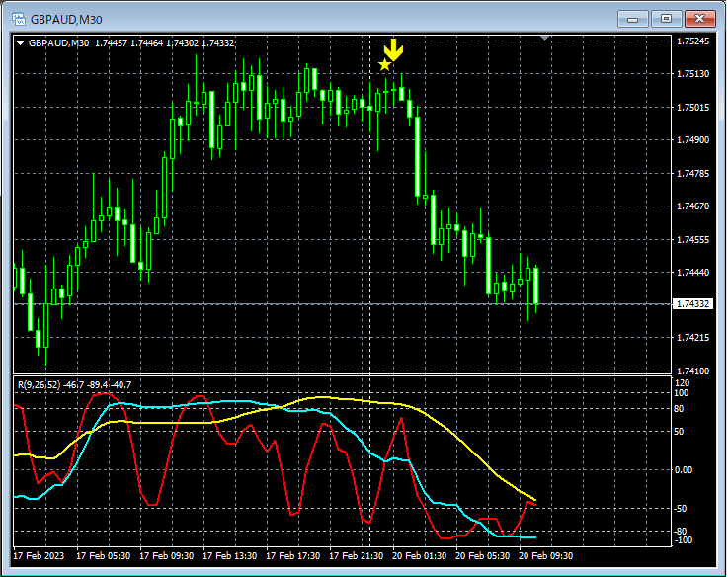The image size is (728, 577).
Task: Click the GBPAUD,M30 window title text
Action: tap(66, 20)
